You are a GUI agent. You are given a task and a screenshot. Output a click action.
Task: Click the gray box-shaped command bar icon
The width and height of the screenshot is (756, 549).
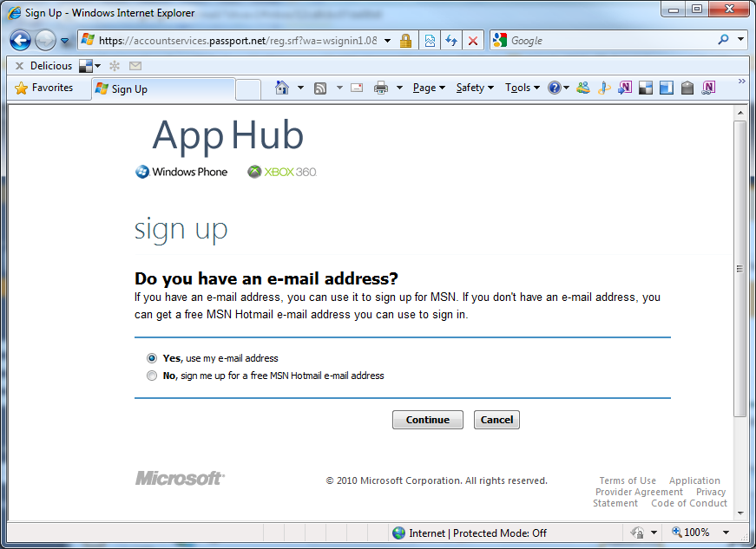[x=687, y=88]
